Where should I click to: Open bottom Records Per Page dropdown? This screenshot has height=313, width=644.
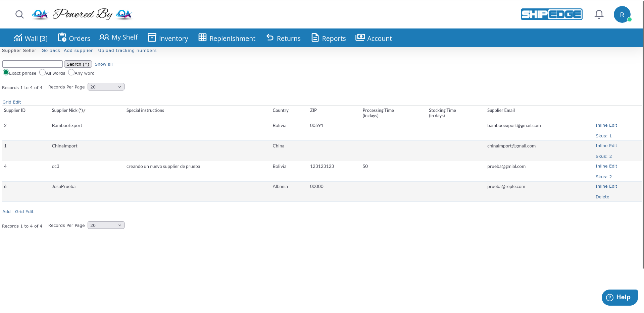[x=106, y=225]
